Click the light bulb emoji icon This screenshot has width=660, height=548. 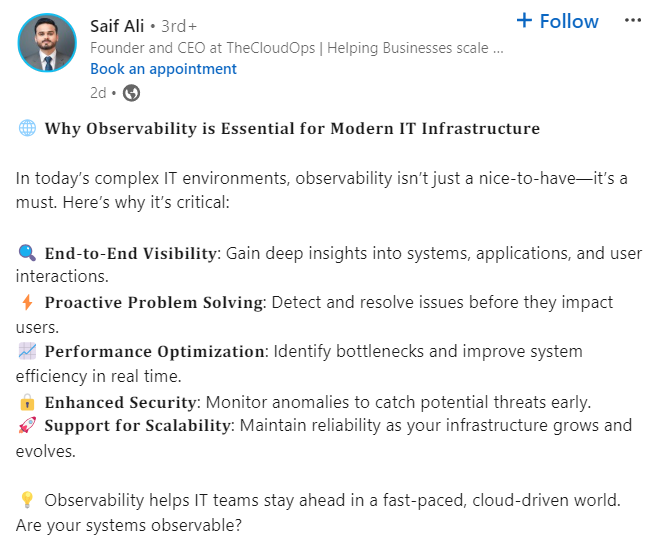click(x=27, y=501)
